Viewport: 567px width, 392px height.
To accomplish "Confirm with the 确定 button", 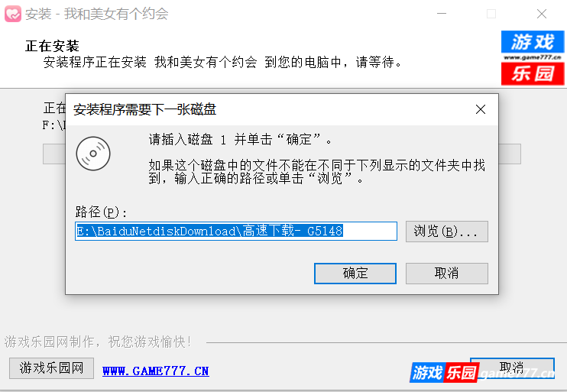I will pyautogui.click(x=355, y=274).
